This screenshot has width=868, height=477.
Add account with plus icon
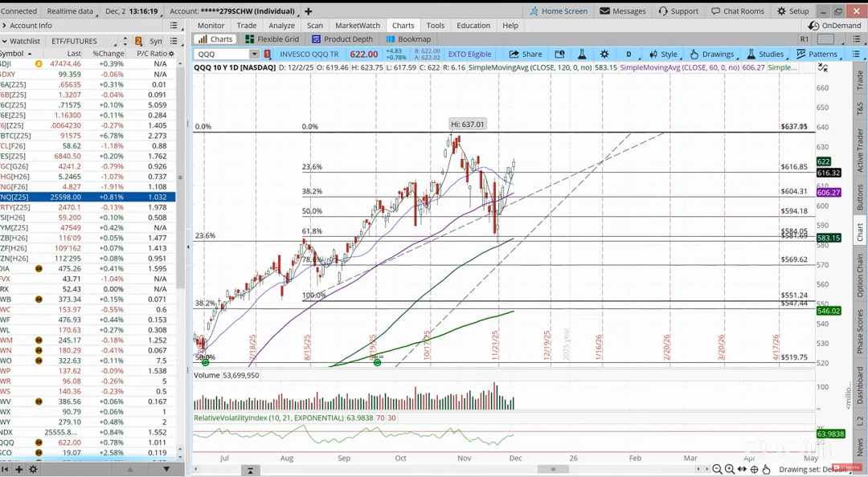[309, 11]
